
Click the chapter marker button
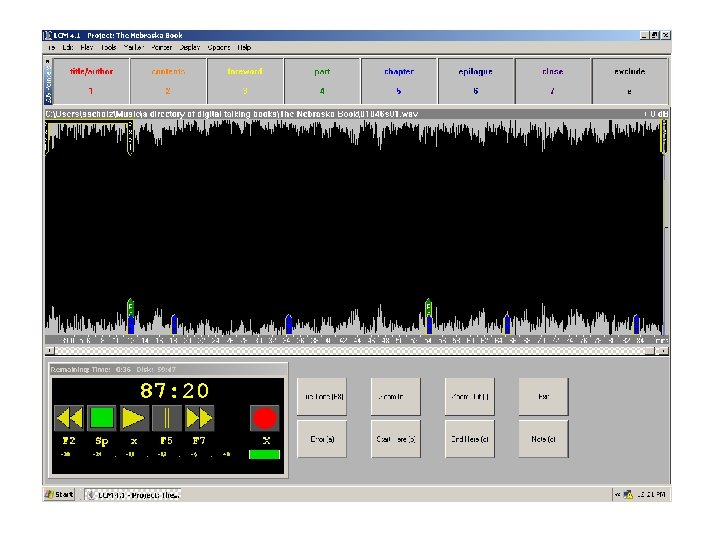click(x=399, y=80)
